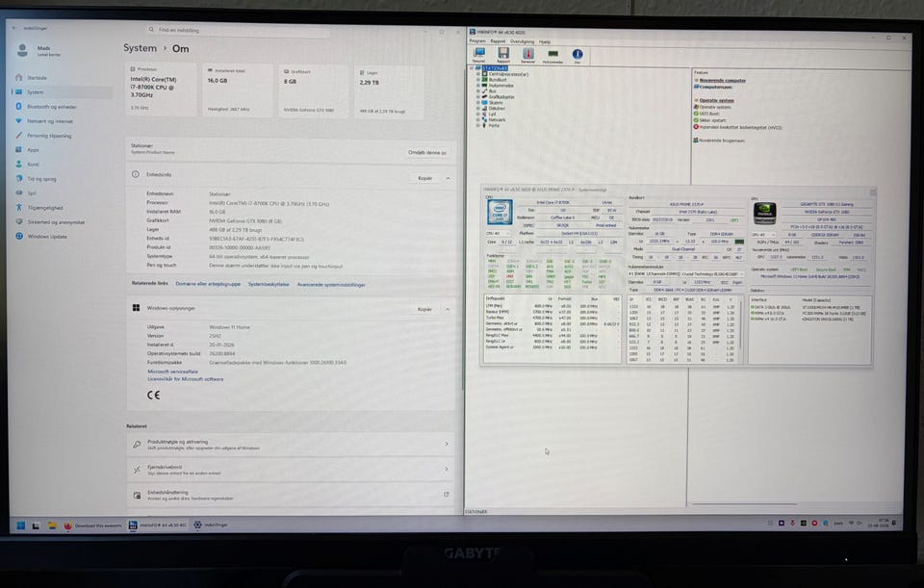Image resolution: width=924 pixels, height=588 pixels.
Task: Collapse the Enhedsinfo section chevron
Action: pos(448,178)
